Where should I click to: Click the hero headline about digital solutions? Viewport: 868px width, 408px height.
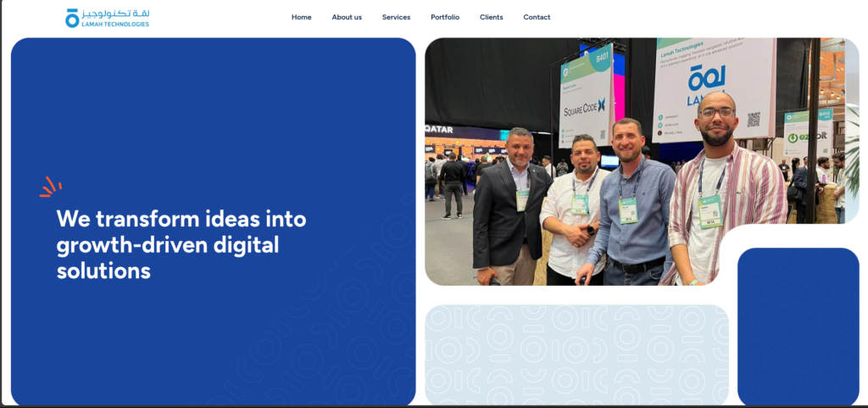[x=181, y=244]
